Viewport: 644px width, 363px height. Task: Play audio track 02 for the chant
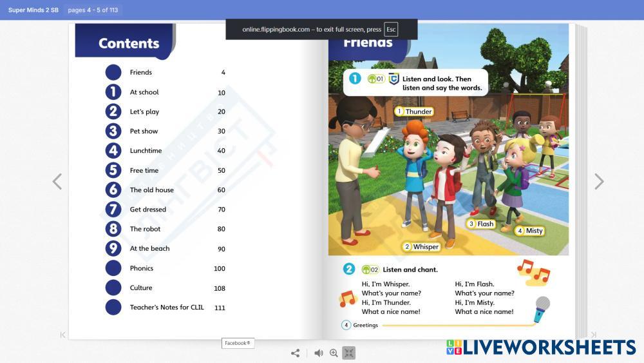tap(370, 270)
